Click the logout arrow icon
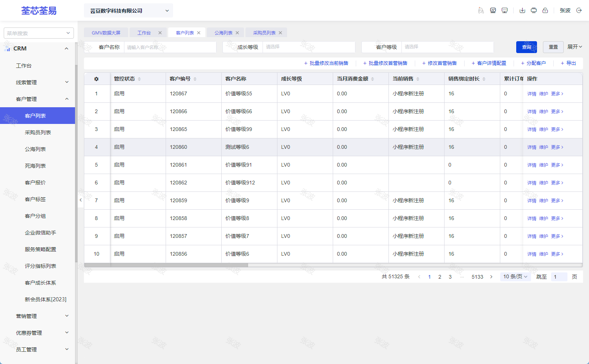 coord(579,10)
